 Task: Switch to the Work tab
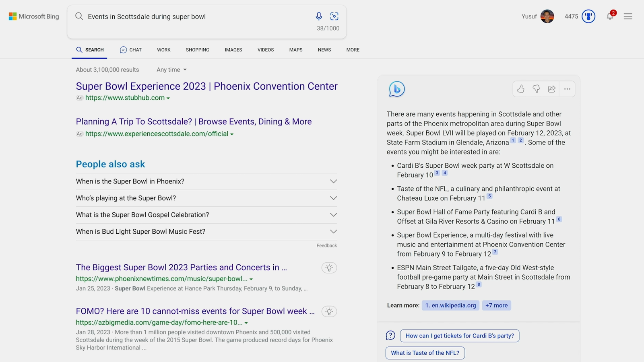point(164,50)
